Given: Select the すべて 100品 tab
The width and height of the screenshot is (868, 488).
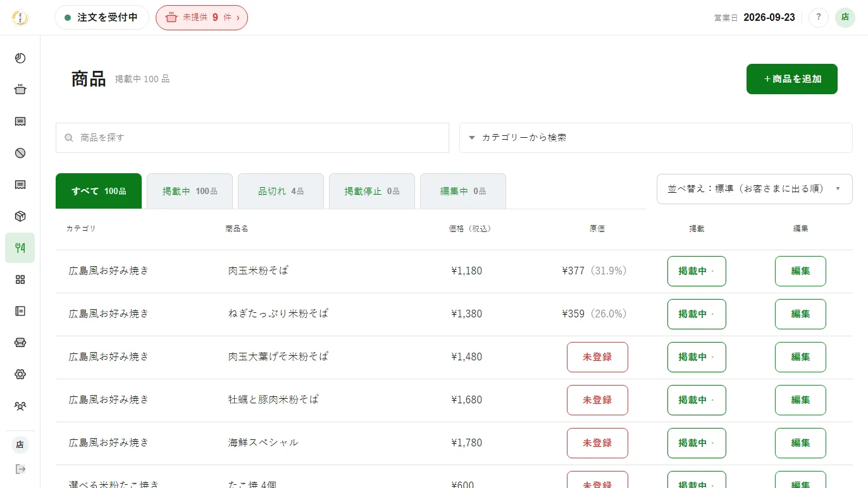Looking at the screenshot, I should click(99, 191).
